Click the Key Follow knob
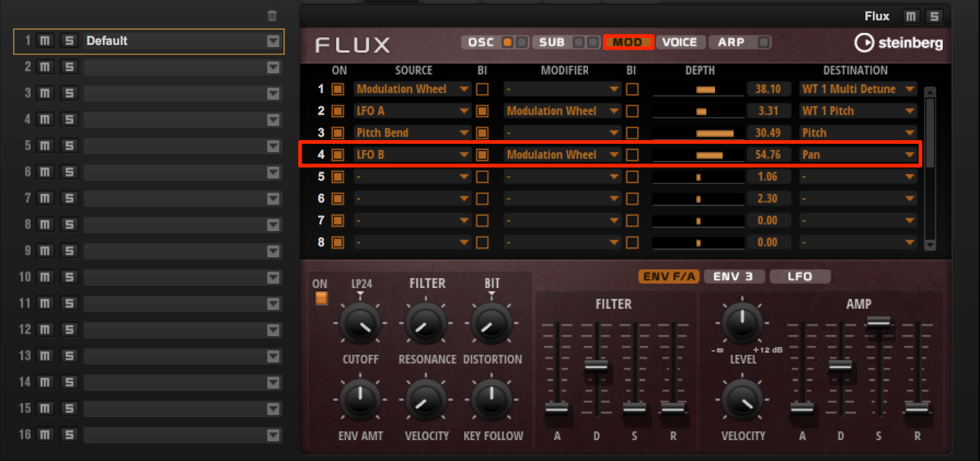980x461 pixels. tap(492, 400)
